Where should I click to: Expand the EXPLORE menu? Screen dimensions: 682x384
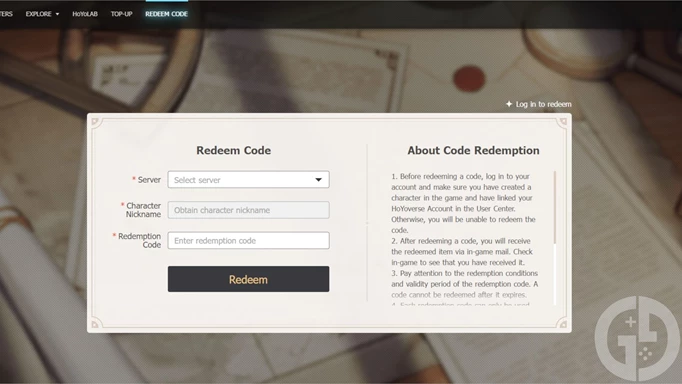[42, 14]
